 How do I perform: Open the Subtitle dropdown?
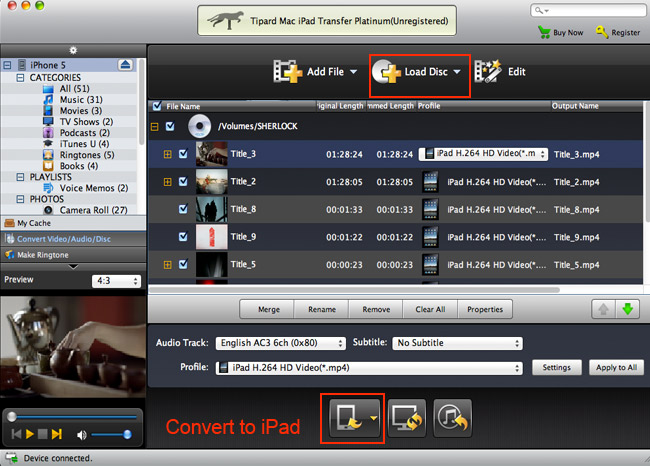[457, 343]
